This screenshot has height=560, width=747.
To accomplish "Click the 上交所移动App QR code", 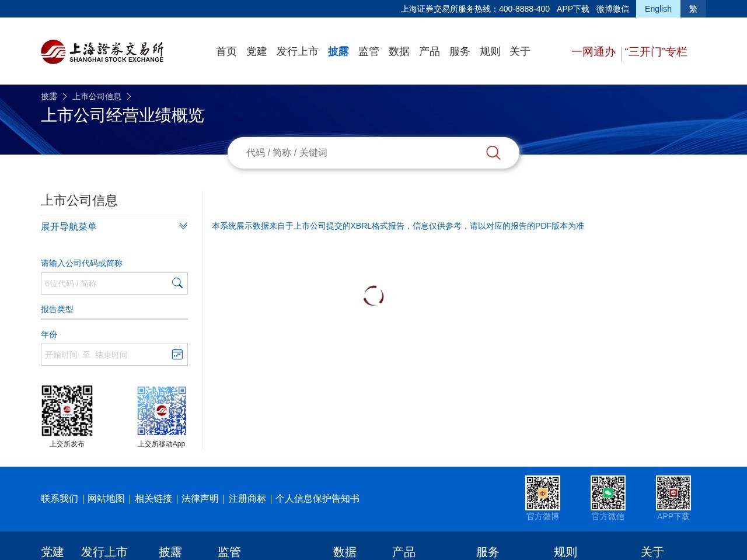I will [162, 411].
